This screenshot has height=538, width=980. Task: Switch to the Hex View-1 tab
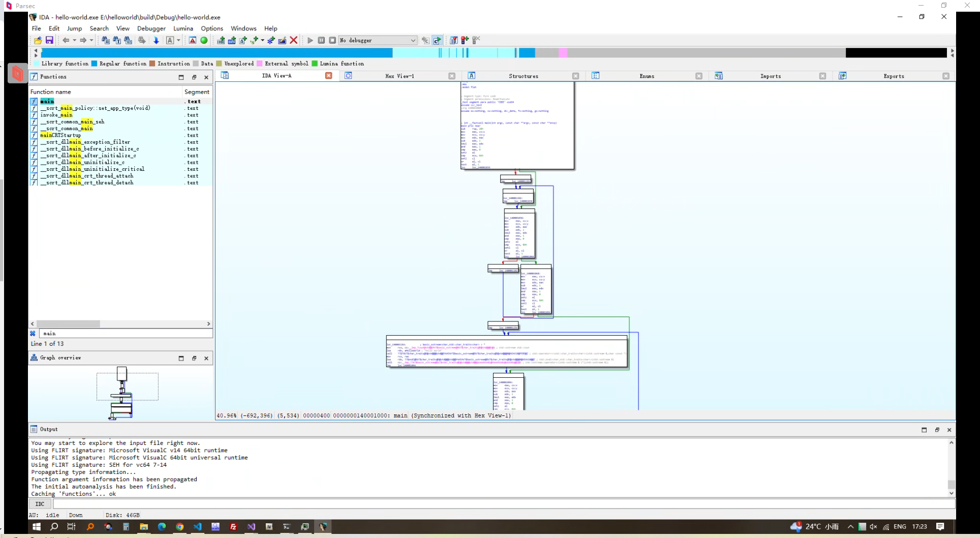tap(400, 76)
